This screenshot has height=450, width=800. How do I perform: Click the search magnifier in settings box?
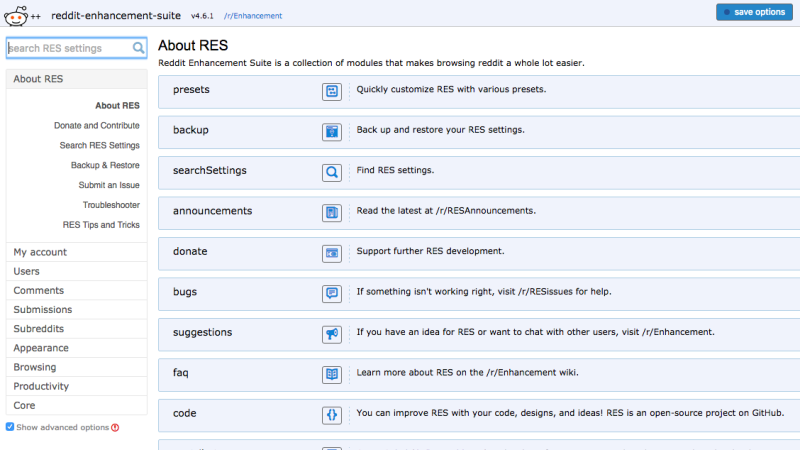pyautogui.click(x=138, y=48)
